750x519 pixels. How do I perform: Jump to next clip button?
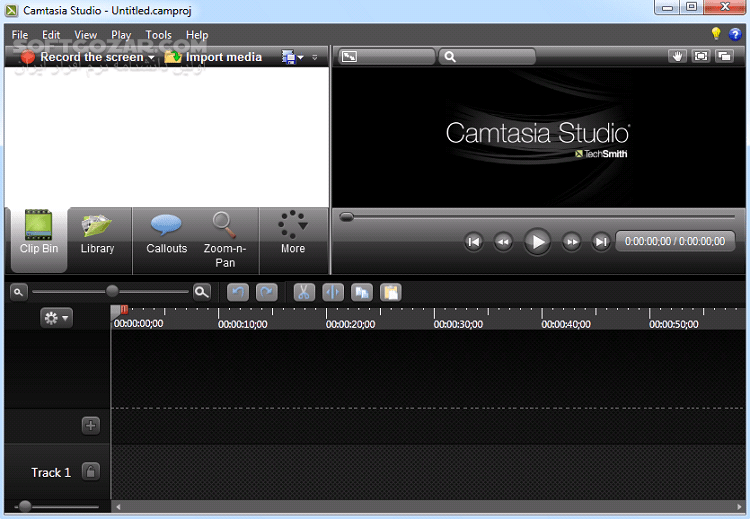point(601,242)
